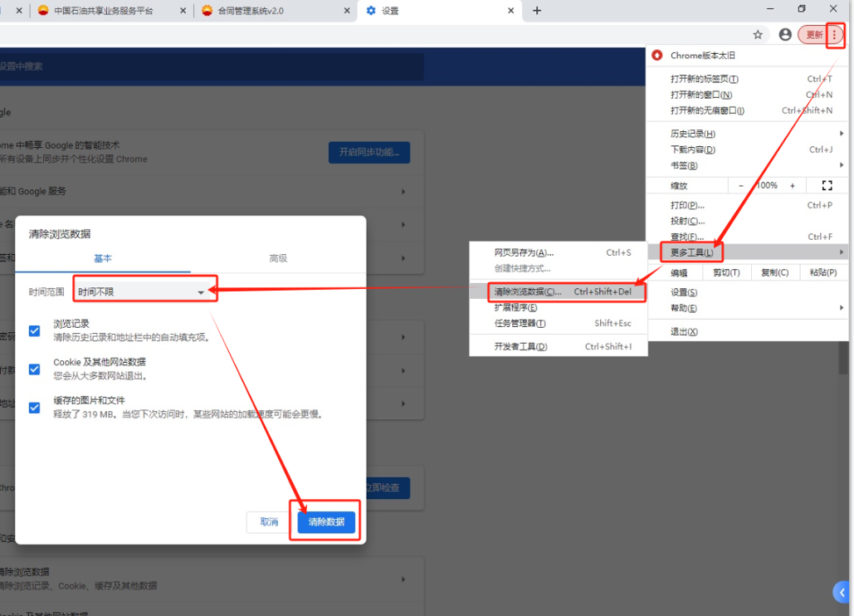854x616 pixels.
Task: Click the bookmark star icon in address bar
Action: (x=758, y=35)
